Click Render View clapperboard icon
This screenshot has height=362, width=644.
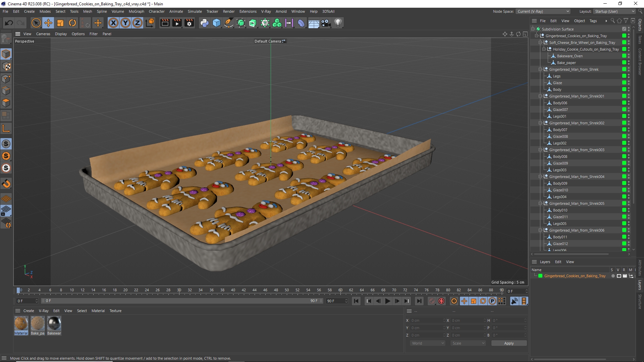click(x=165, y=23)
